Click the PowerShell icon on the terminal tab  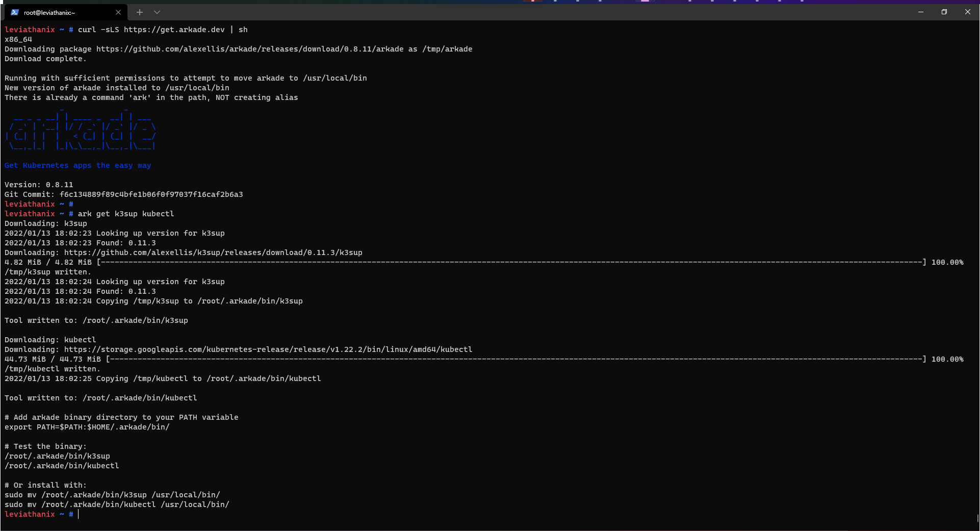tap(14, 12)
